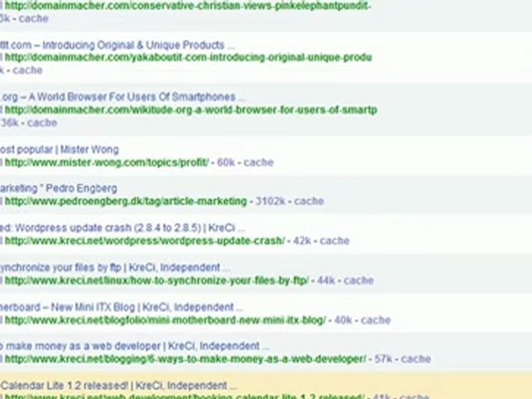Open 'Wordpress update crash (2.8.4 to 2.8.5)' title

tap(122, 228)
